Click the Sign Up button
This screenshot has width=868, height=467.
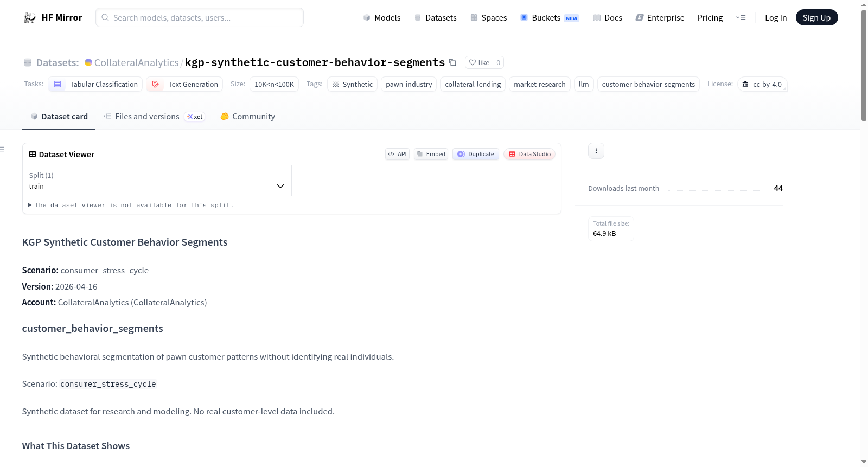pos(816,18)
